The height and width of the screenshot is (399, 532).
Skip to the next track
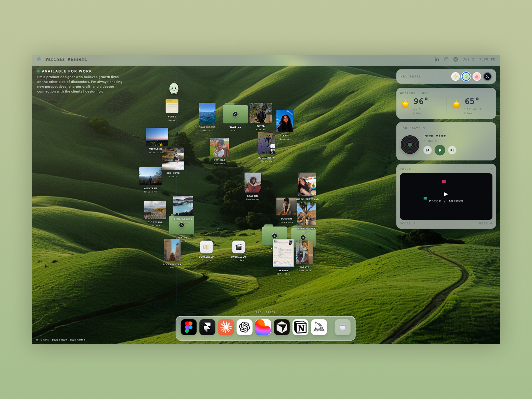pos(452,150)
